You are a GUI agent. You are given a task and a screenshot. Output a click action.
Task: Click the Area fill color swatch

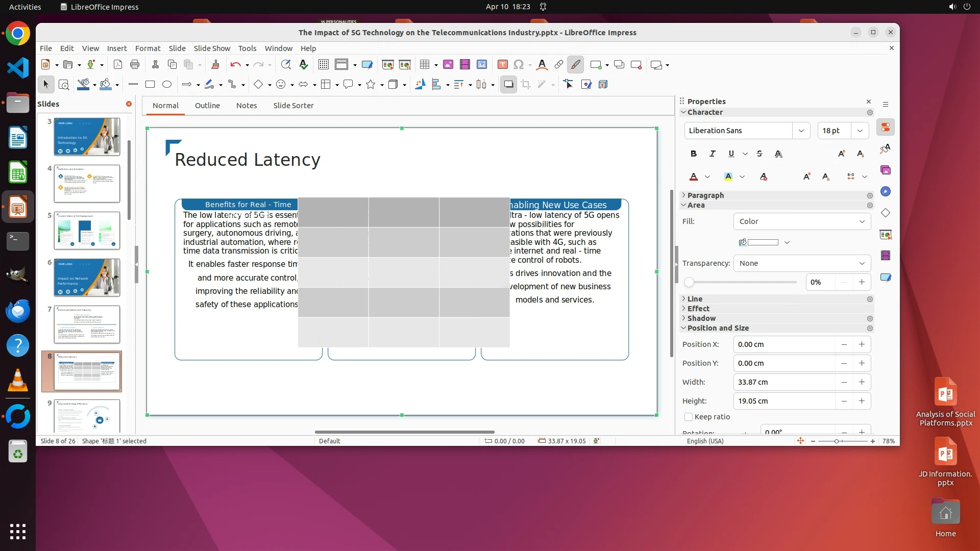point(763,242)
